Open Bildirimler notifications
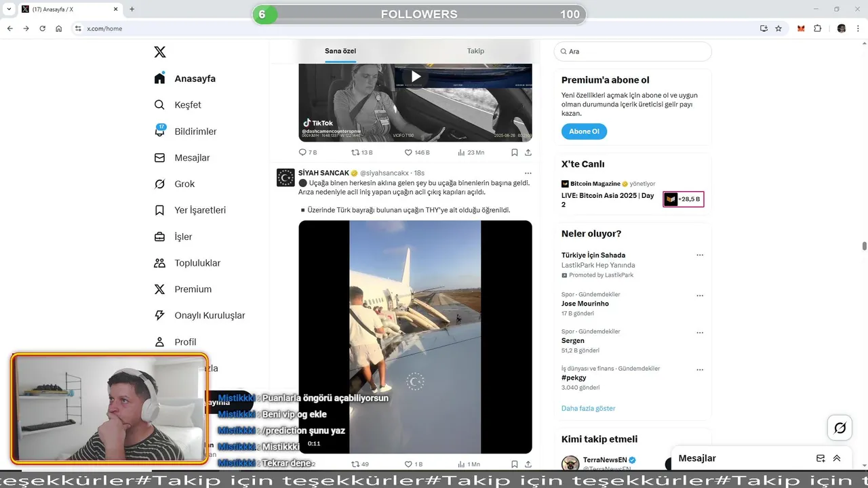Viewport: 868px width, 488px height. coord(186,131)
